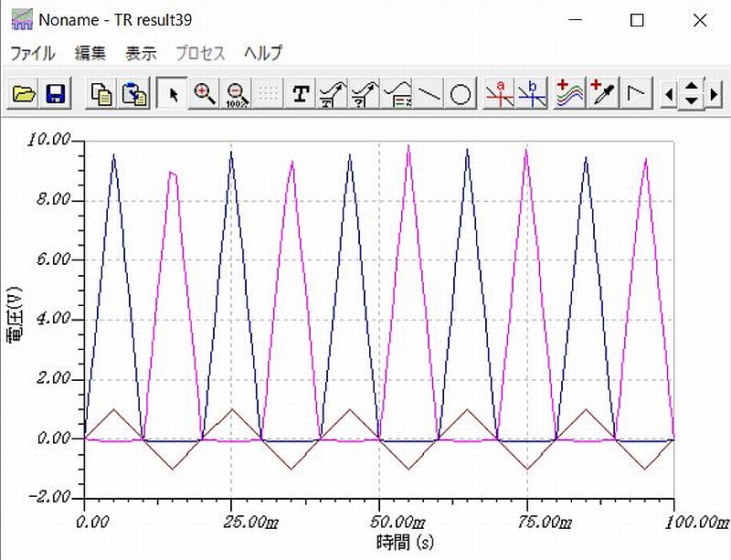The image size is (731, 560).
Task: Activate the zoom in magnifier
Action: click(205, 94)
